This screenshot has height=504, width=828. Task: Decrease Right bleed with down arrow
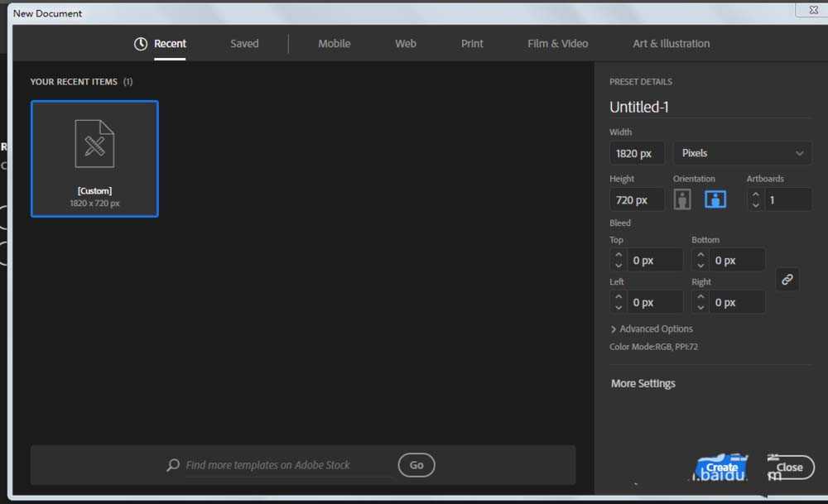tap(700, 308)
